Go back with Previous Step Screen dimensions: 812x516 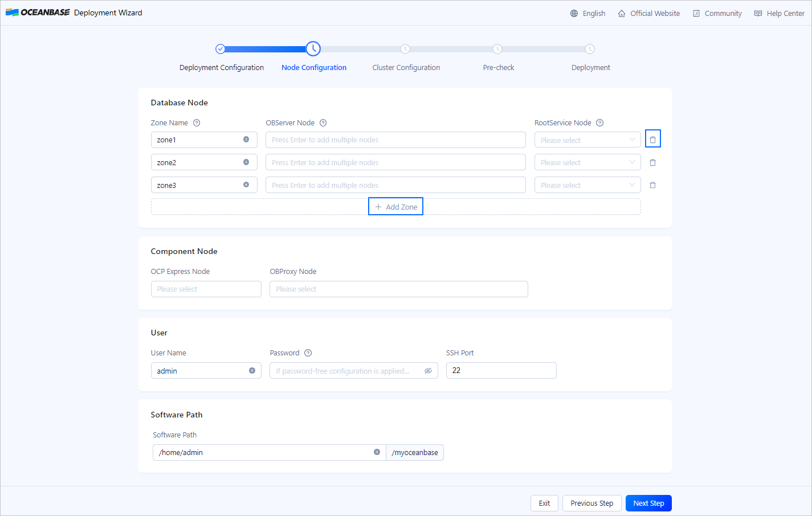(591, 503)
